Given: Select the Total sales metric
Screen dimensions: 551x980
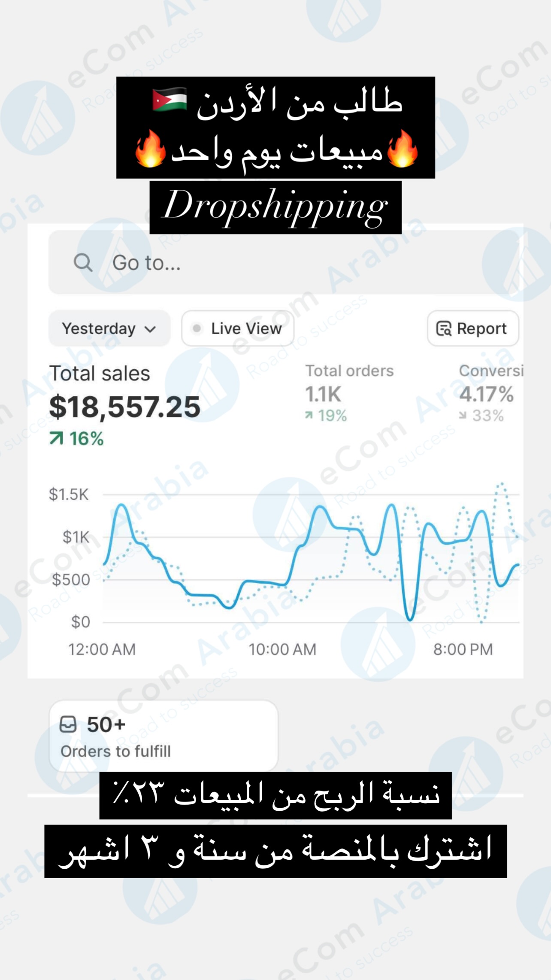Looking at the screenshot, I should pos(100,373).
